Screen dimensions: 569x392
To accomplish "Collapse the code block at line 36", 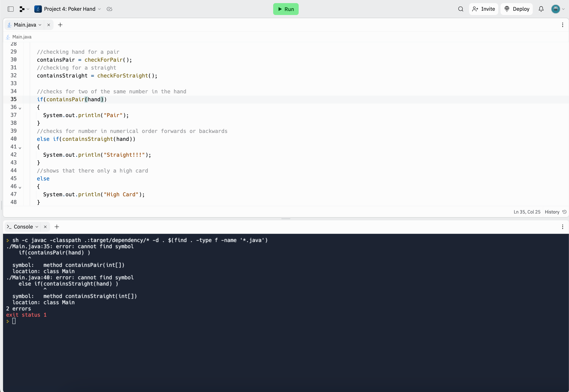I will click(x=20, y=108).
